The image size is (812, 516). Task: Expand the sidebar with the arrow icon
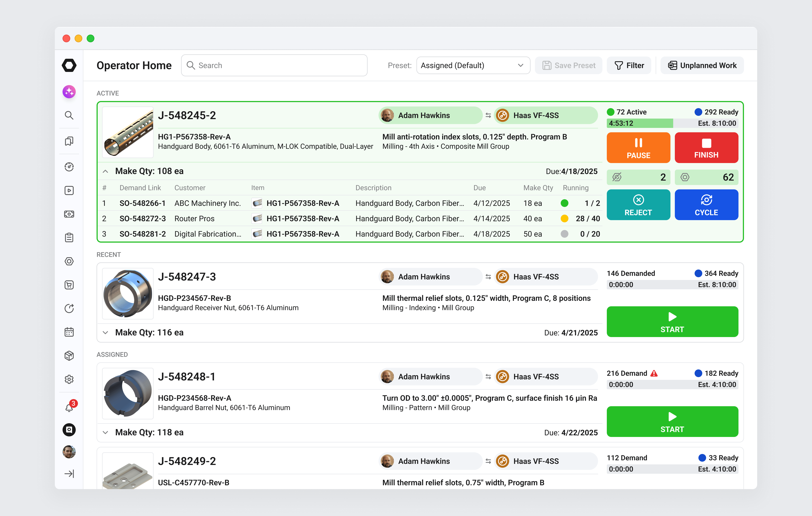click(x=69, y=474)
